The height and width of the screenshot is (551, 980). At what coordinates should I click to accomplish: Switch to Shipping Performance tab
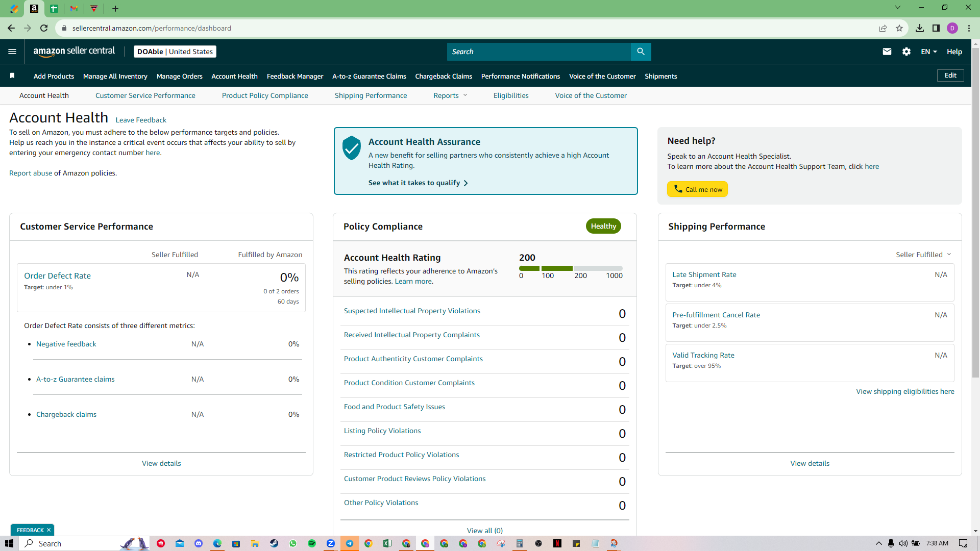point(371,95)
